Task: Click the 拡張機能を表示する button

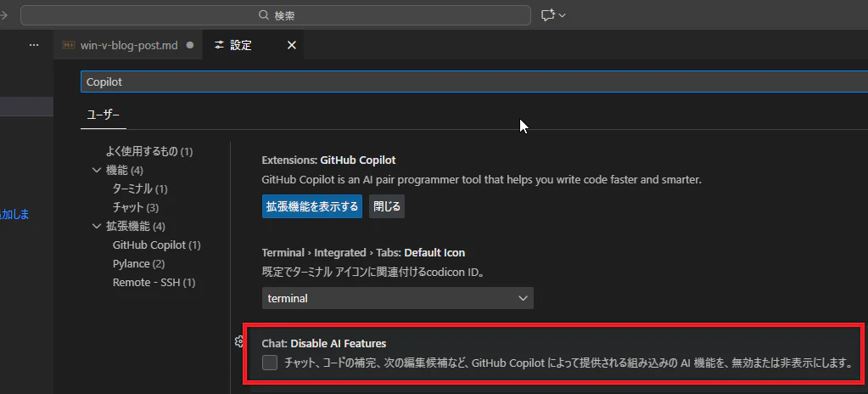Action: coord(312,206)
